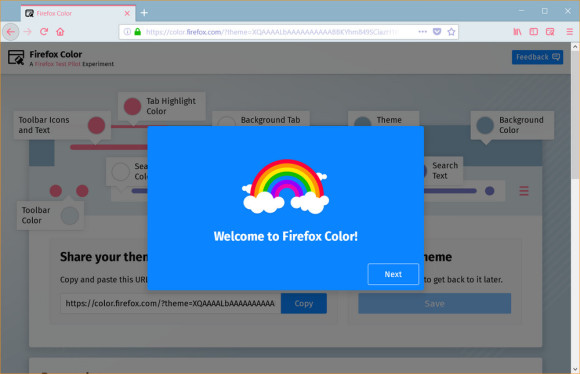Open the Library icon in the toolbar

pos(517,32)
